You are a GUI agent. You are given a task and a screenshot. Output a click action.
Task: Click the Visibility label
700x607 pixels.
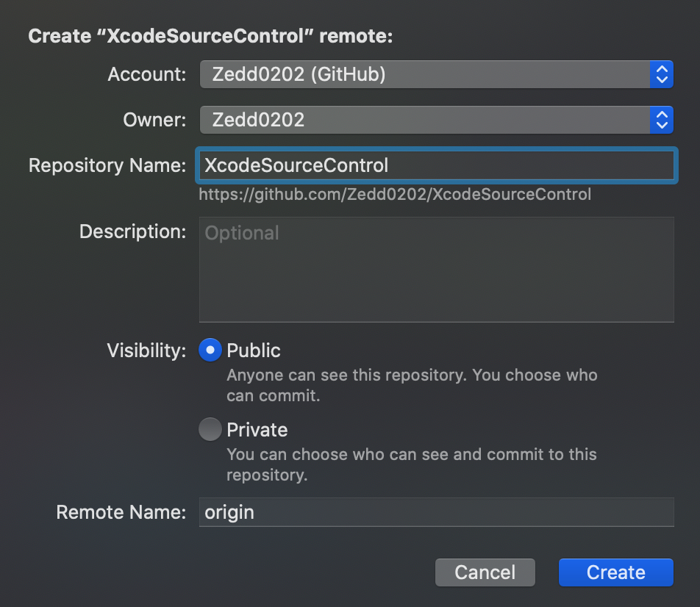(147, 351)
